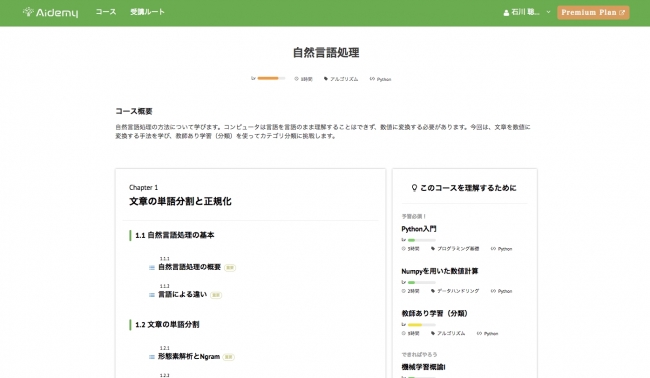The image size is (650, 378).
Task: Click the アルゴリズム tag icon under the title
Action: [326, 79]
